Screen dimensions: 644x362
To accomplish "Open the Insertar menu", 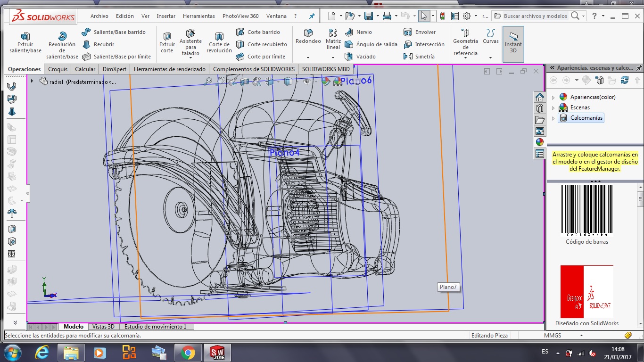I will (x=166, y=16).
